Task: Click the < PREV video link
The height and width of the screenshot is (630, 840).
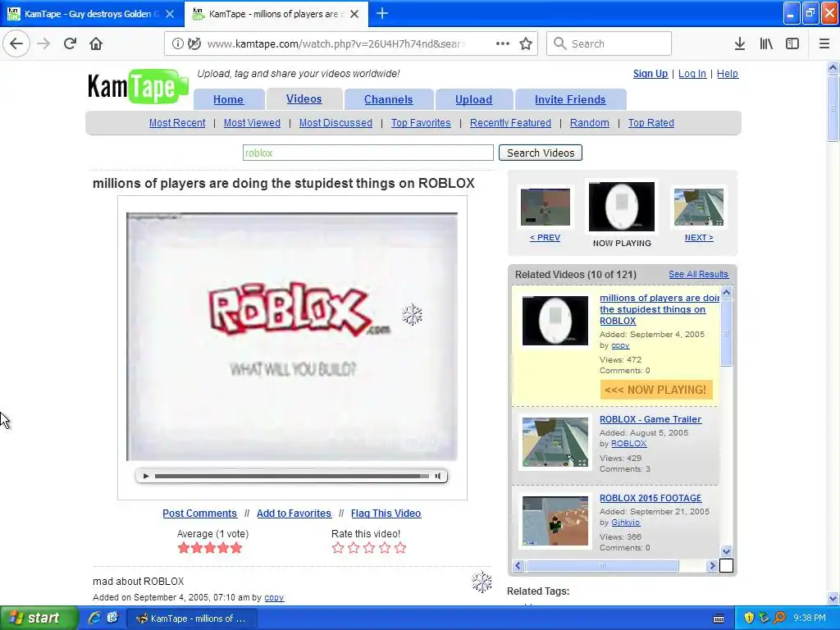Action: (545, 237)
